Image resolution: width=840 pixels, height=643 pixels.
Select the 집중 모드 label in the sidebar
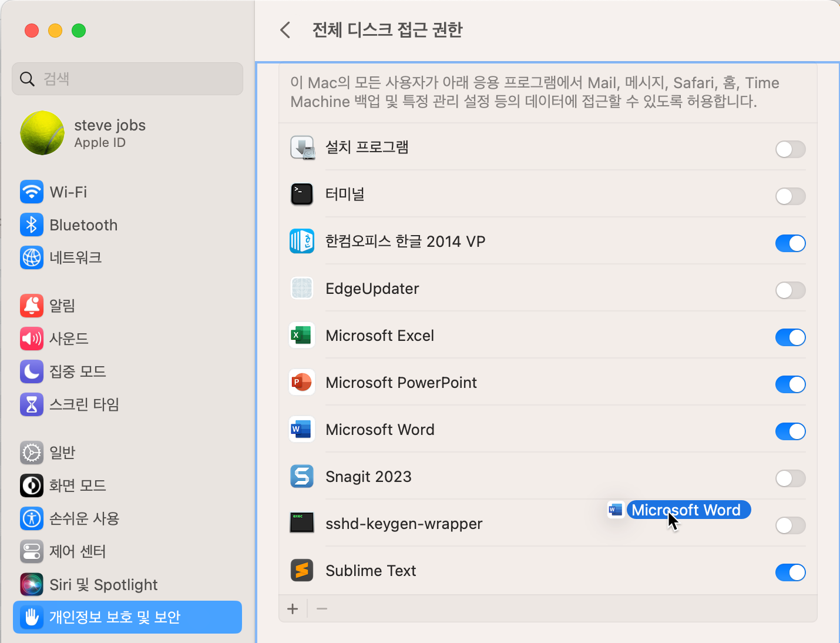point(78,371)
